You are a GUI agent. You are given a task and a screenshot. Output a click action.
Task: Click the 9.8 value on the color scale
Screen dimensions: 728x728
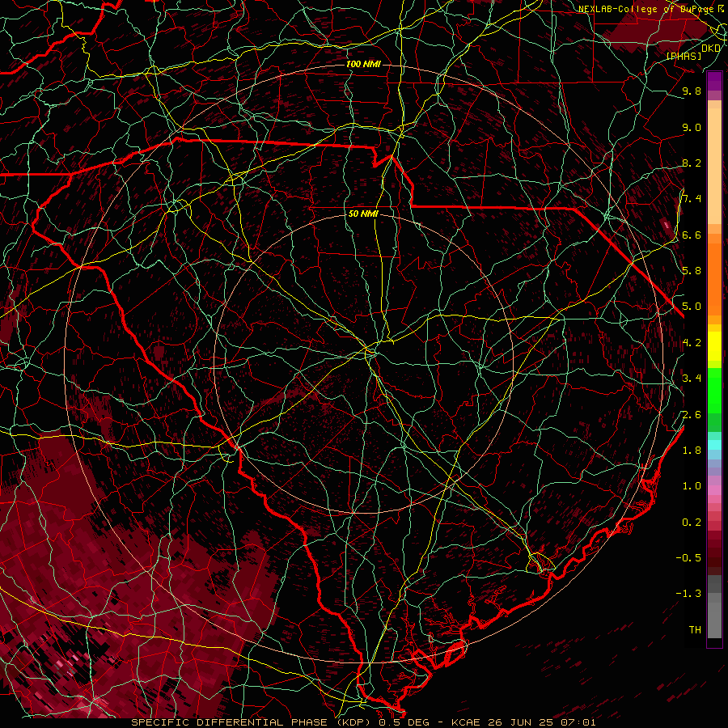tap(692, 91)
